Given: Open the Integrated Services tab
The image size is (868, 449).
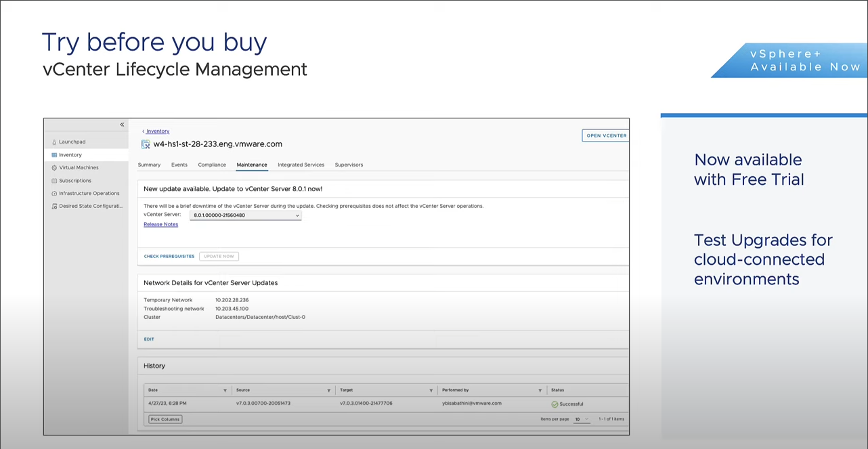Looking at the screenshot, I should (301, 165).
